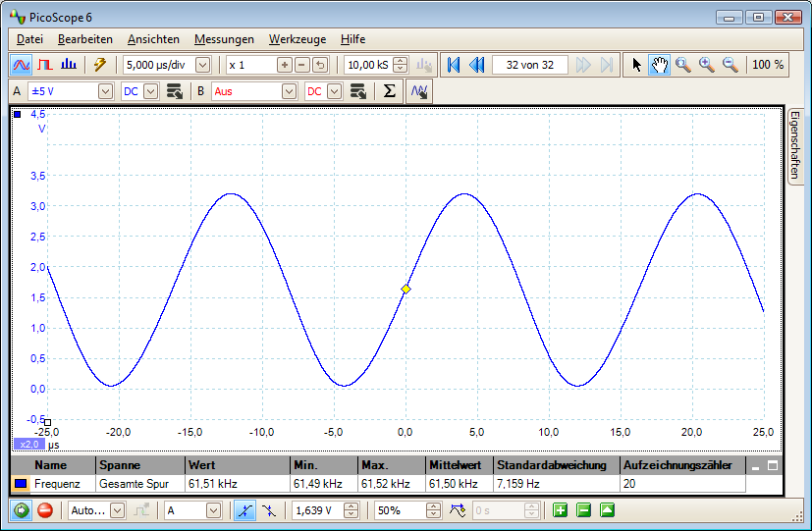Open the Werkzeuge menu
Screen dimensions: 812x531
tap(298, 39)
